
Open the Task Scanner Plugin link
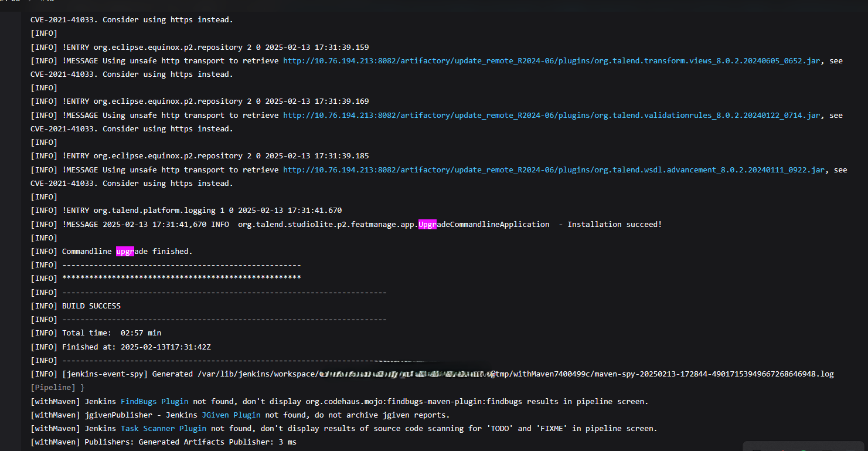163,428
